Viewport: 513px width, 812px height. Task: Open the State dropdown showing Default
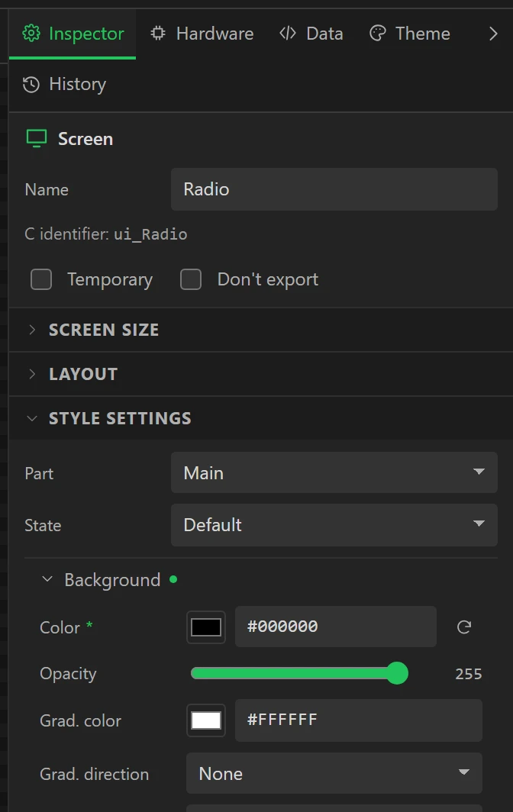coord(334,524)
